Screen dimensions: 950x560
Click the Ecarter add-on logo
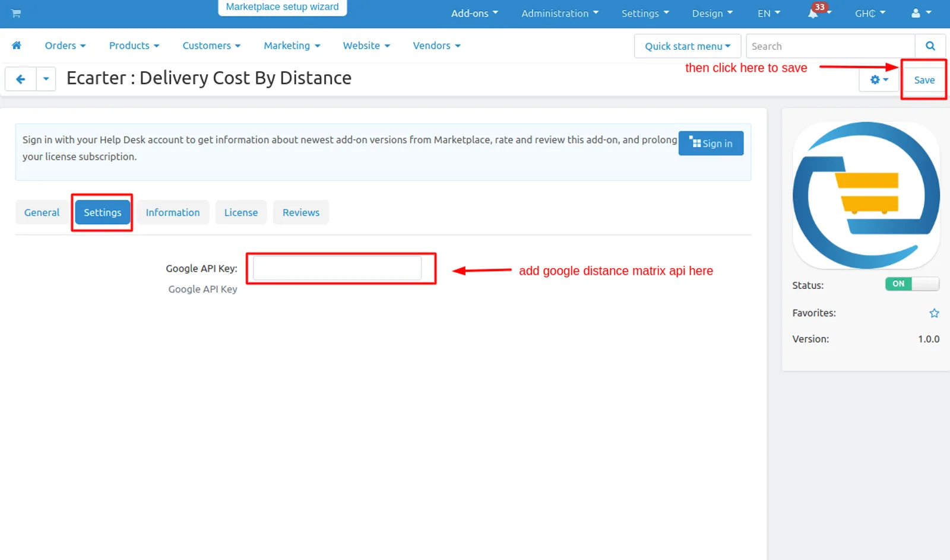click(x=866, y=195)
